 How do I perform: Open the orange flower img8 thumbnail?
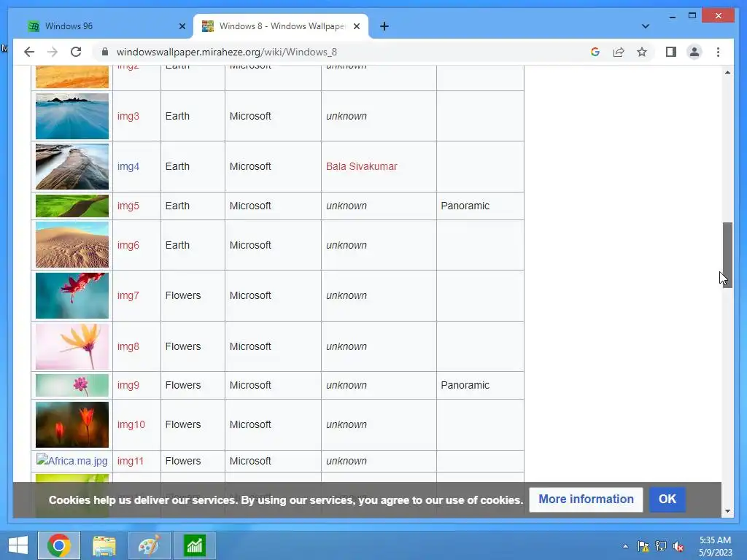point(72,346)
